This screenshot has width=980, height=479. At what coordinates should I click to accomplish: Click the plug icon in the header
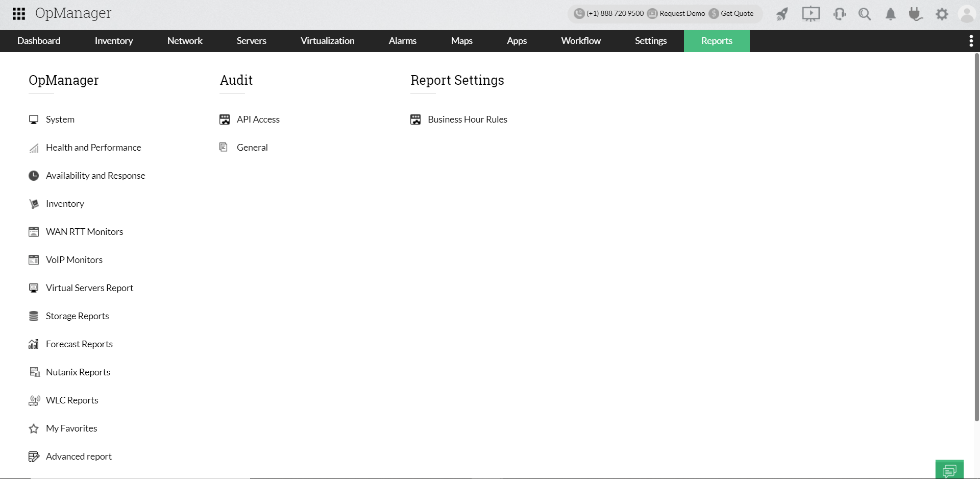[916, 14]
